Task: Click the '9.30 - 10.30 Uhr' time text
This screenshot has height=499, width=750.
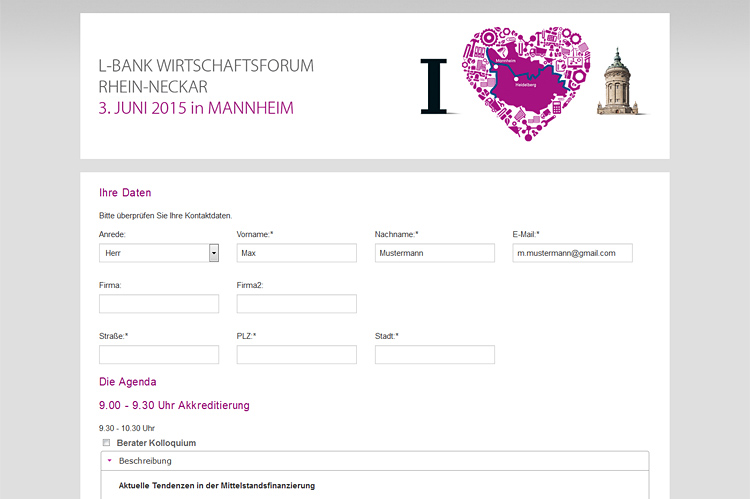Action: click(x=127, y=428)
